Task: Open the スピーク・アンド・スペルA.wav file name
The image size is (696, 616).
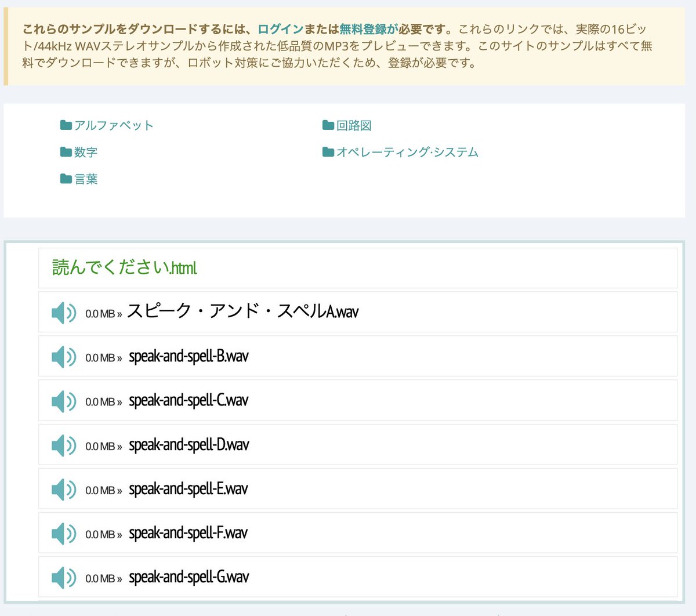Action: pyautogui.click(x=242, y=311)
